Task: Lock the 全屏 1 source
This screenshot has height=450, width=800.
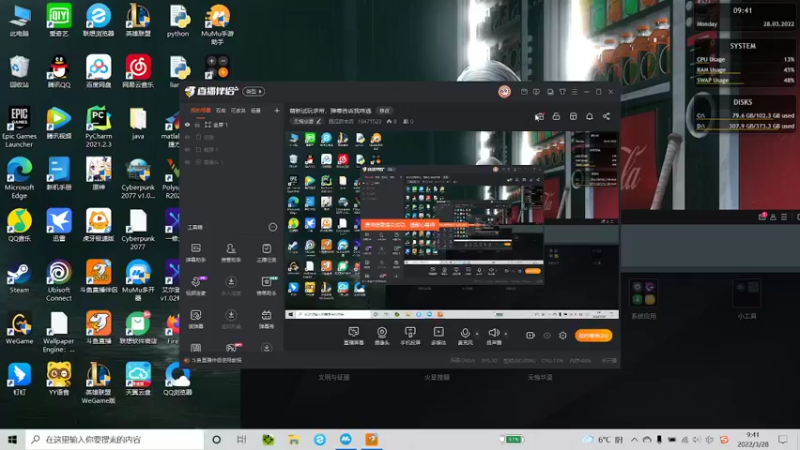Action: tap(197, 124)
